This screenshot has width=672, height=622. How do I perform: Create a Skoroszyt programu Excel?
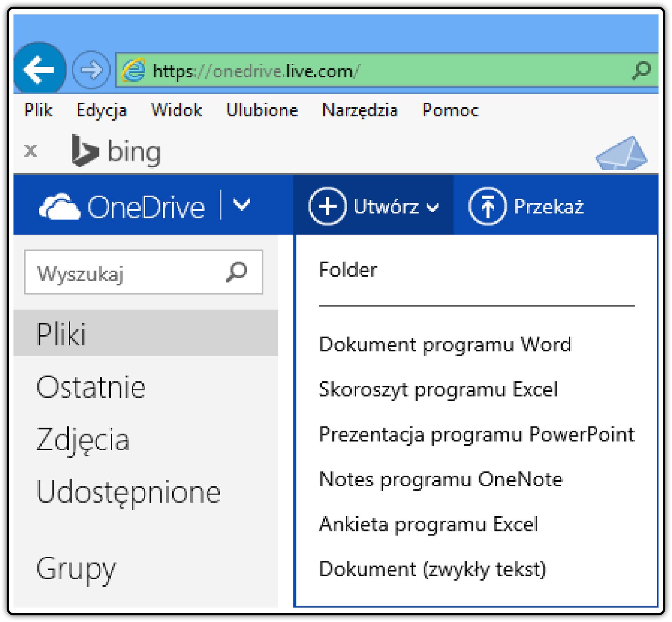click(x=438, y=390)
